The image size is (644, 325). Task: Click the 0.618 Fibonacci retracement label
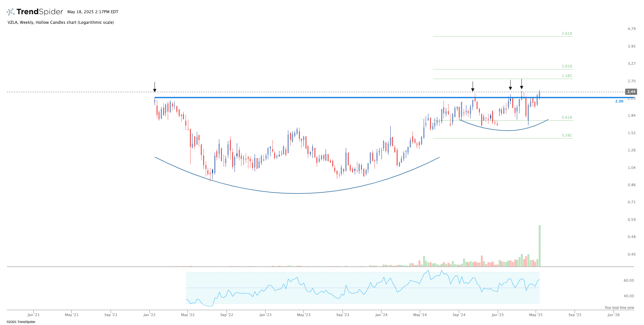coord(567,118)
